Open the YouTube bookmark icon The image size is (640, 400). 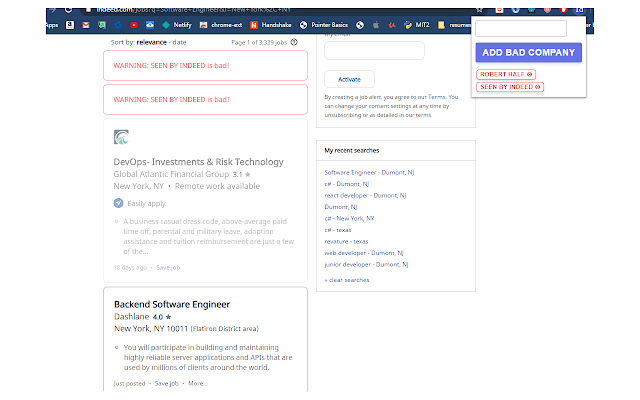(x=134, y=25)
